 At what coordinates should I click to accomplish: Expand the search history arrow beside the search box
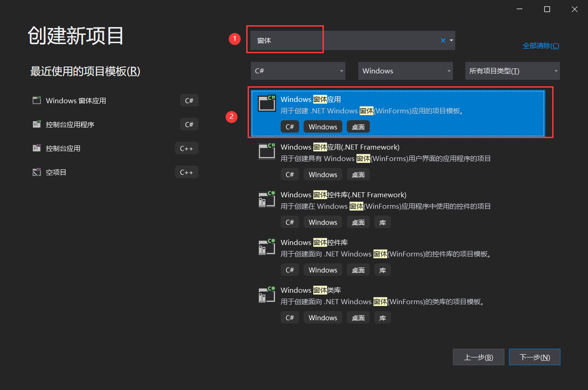[451, 40]
